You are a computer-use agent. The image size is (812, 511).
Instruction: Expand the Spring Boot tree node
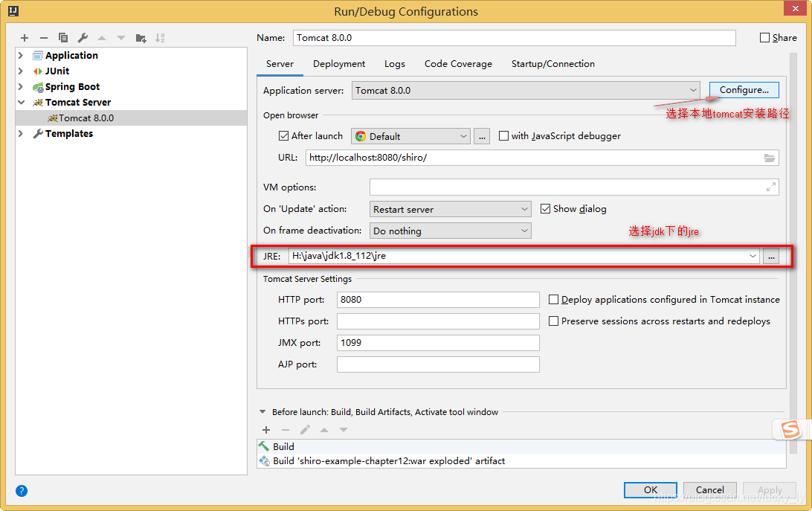pos(21,87)
